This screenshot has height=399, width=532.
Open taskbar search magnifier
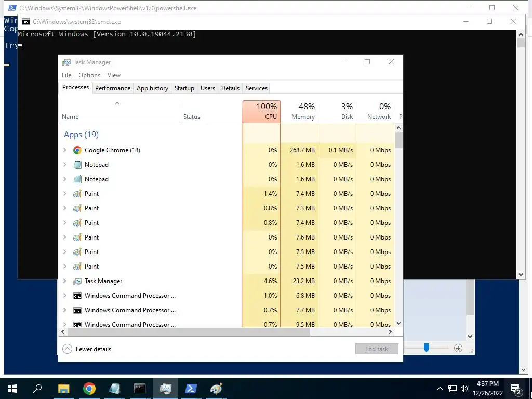coord(37,389)
